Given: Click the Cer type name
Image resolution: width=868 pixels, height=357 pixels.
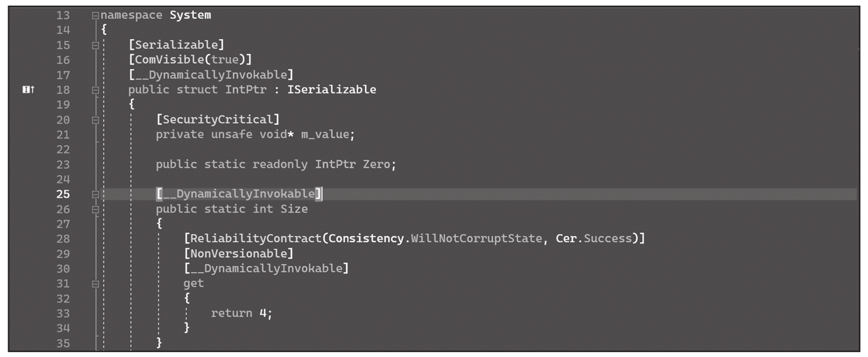Looking at the screenshot, I should [x=567, y=239].
